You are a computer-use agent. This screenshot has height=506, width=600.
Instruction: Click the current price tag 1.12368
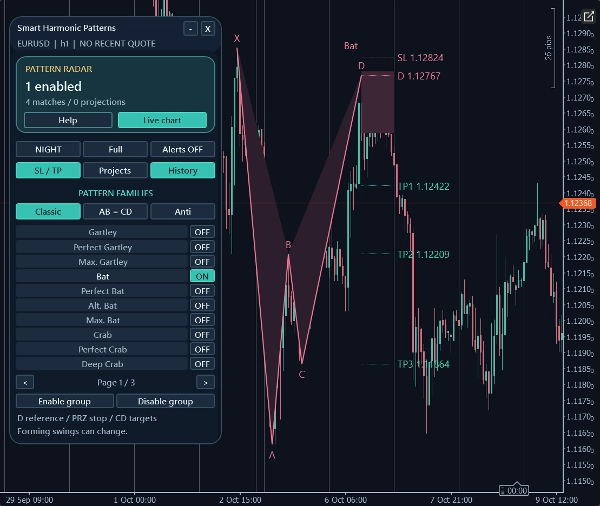pyautogui.click(x=578, y=203)
